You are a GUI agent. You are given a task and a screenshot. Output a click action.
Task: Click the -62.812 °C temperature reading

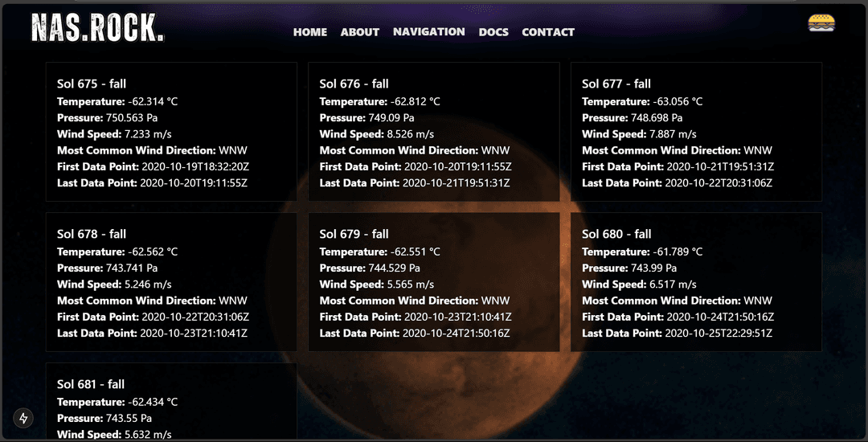tap(415, 101)
